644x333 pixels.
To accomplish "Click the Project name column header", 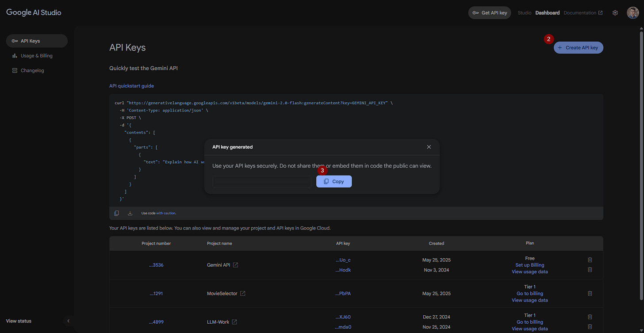I will click(219, 243).
